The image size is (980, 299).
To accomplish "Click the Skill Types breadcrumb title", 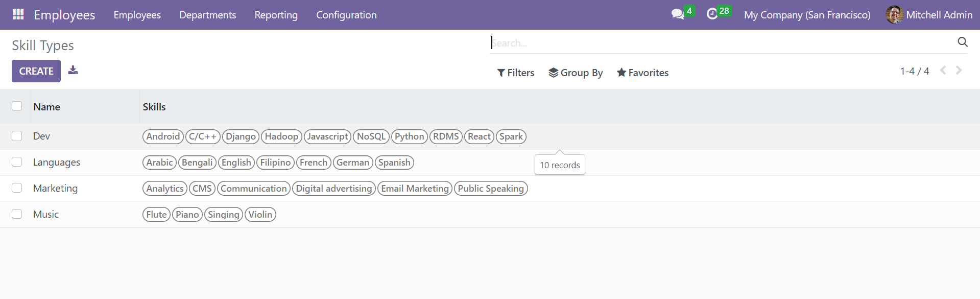I will click(x=43, y=45).
